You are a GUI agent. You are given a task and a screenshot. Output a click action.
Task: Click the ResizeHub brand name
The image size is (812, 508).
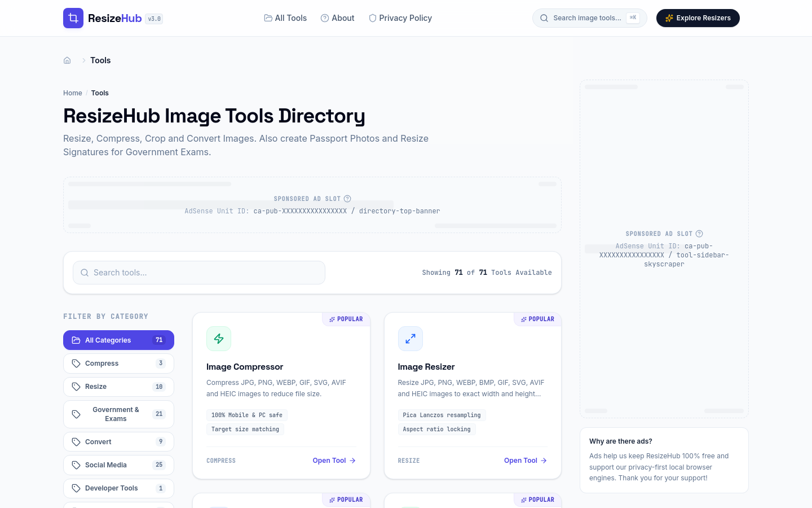115,18
